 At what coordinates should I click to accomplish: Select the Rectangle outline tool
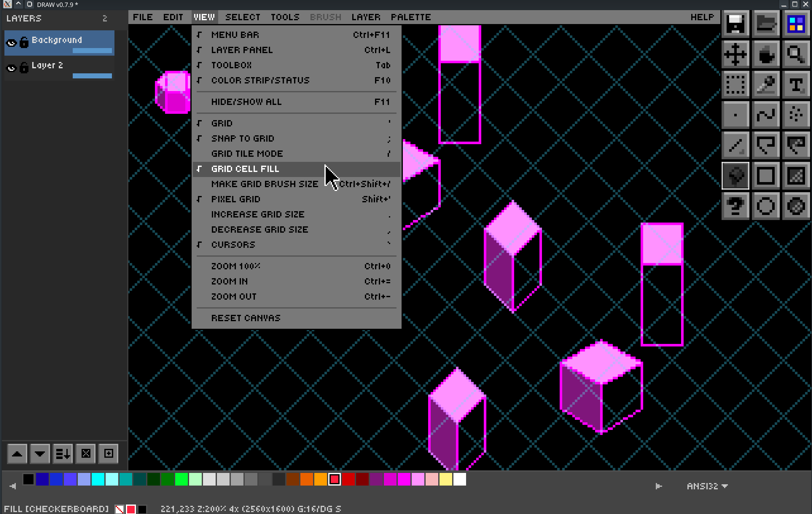pos(766,176)
